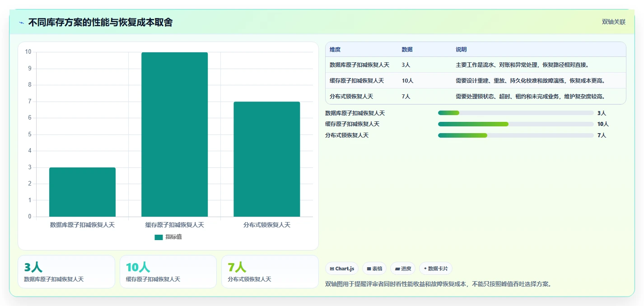644x306 pixels.
Task: Click x-axis label 缓存原子扣减恢复人天
Action: [x=174, y=225]
